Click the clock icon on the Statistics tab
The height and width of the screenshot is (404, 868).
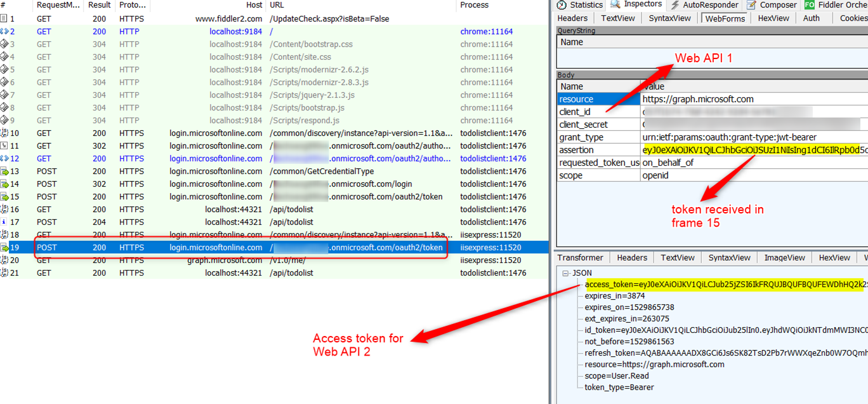coord(562,5)
